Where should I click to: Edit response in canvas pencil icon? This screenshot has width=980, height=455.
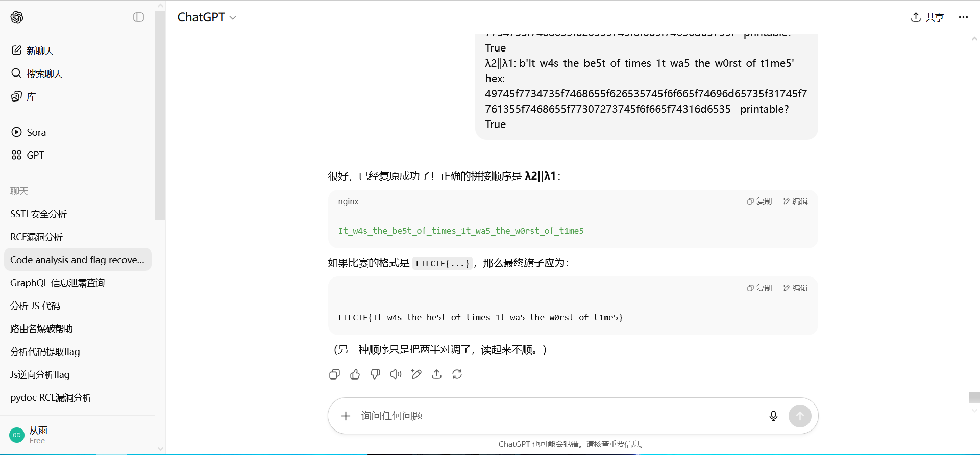416,374
